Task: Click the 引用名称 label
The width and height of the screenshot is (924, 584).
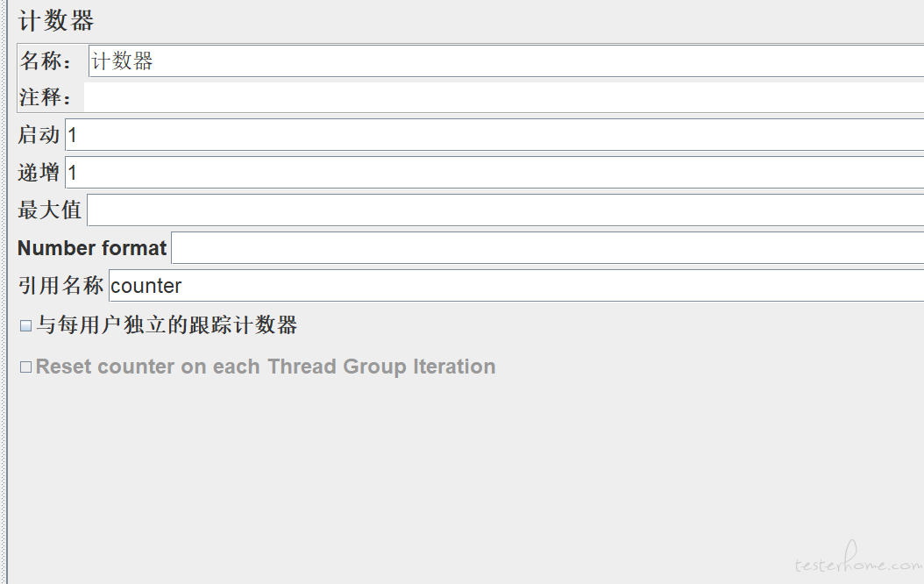Action: pos(60,286)
